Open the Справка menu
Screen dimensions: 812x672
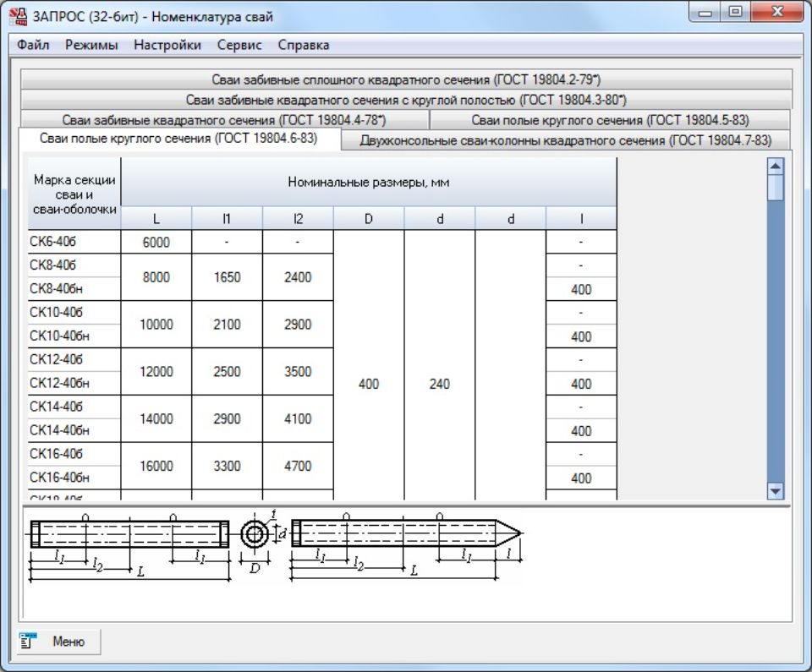[x=304, y=45]
